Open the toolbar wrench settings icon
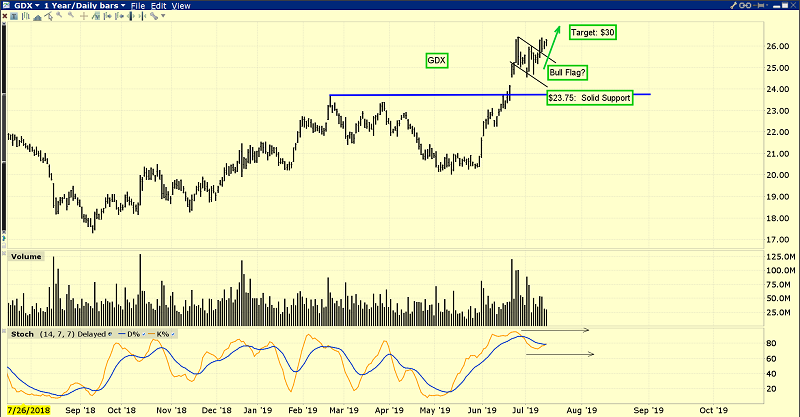This screenshot has width=800, height=417. coord(154,16)
